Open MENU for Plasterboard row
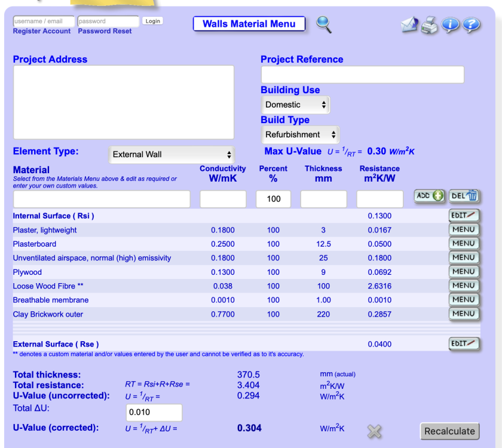502x448 pixels. 464,244
